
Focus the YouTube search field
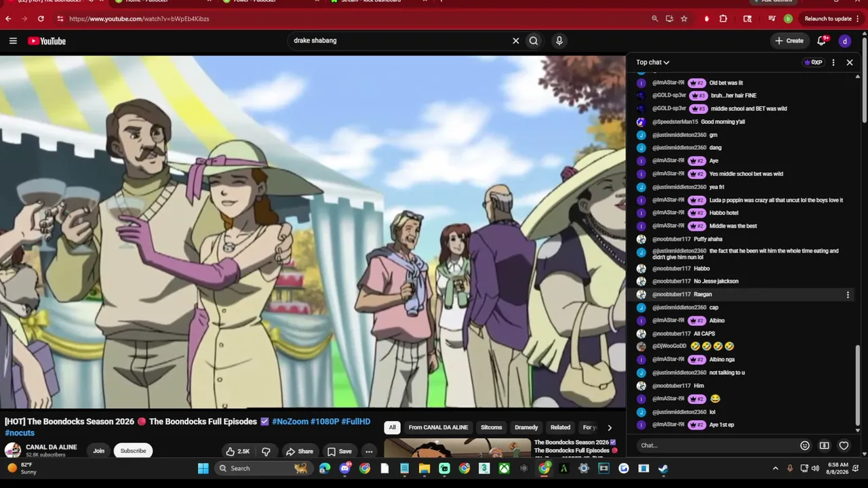400,41
